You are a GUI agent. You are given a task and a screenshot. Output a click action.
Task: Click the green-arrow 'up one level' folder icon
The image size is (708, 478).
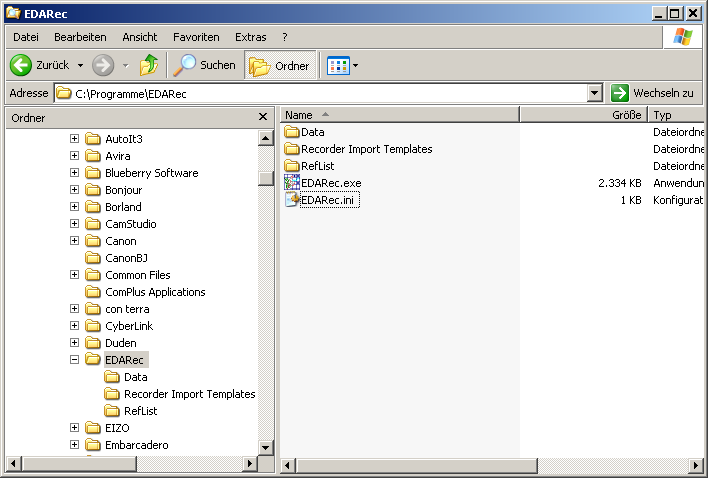coord(149,65)
